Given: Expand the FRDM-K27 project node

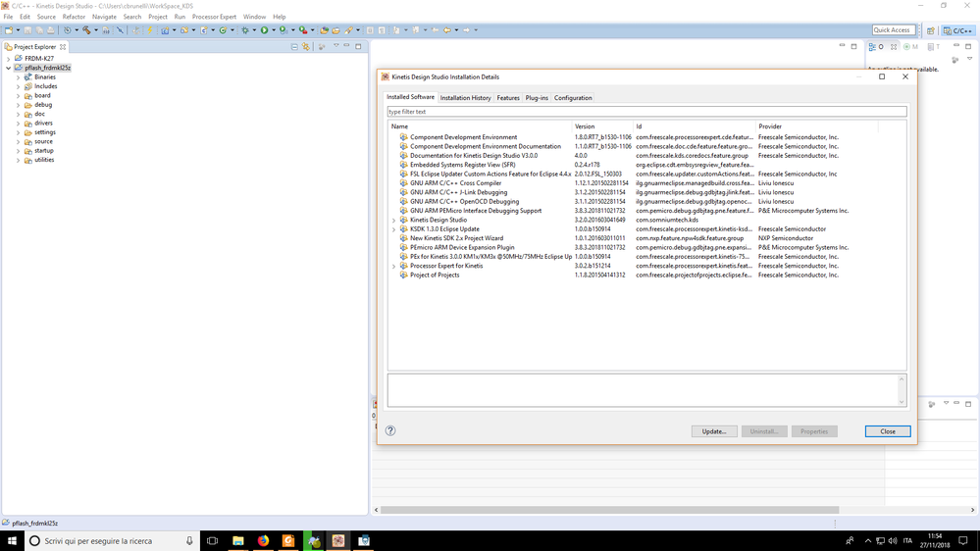Looking at the screenshot, I should pos(9,59).
